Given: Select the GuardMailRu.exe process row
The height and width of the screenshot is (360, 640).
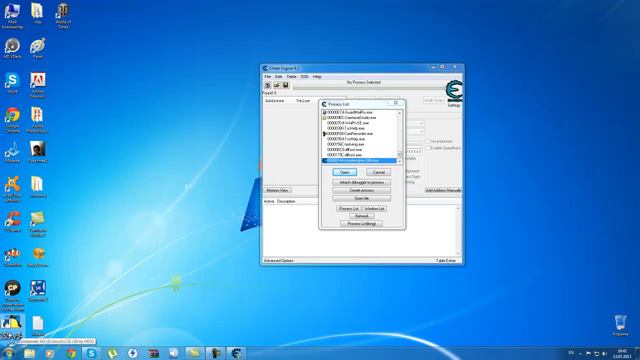Looking at the screenshot, I should click(359, 112).
